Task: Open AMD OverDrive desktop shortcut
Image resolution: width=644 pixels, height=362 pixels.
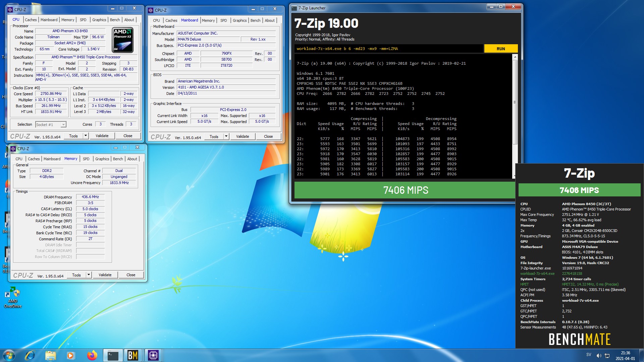Action: click(13, 297)
